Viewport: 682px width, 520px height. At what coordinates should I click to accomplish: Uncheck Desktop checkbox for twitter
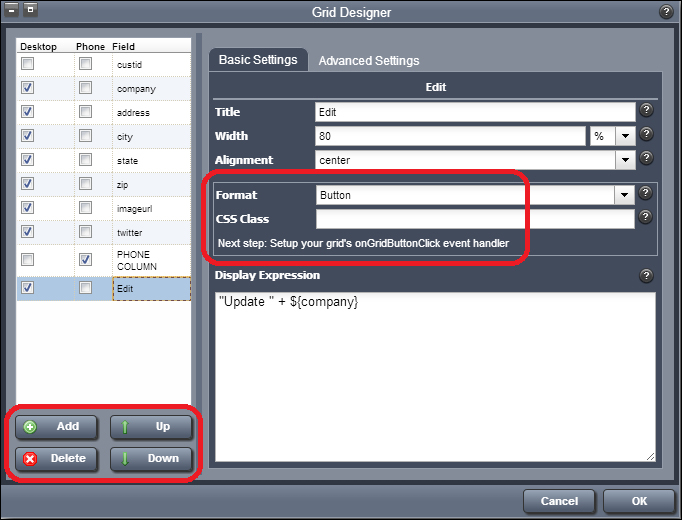point(28,232)
